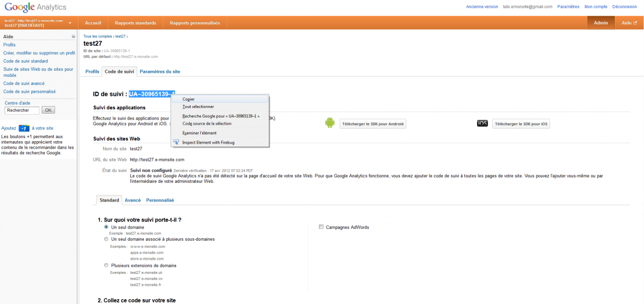The height and width of the screenshot is (304, 644).
Task: Click the 'Suivi non configuré' status text
Action: click(x=151, y=171)
